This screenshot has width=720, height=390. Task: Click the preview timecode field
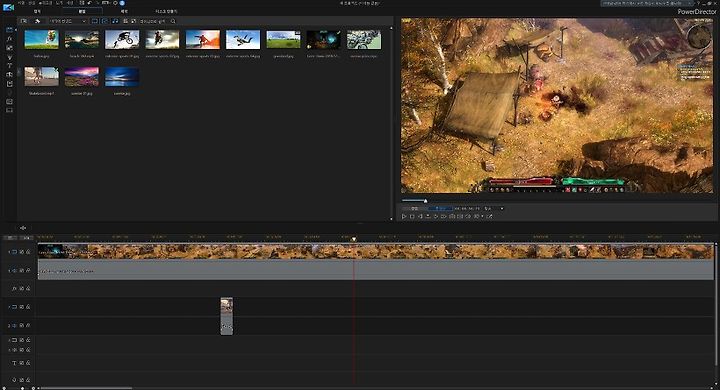[467, 209]
